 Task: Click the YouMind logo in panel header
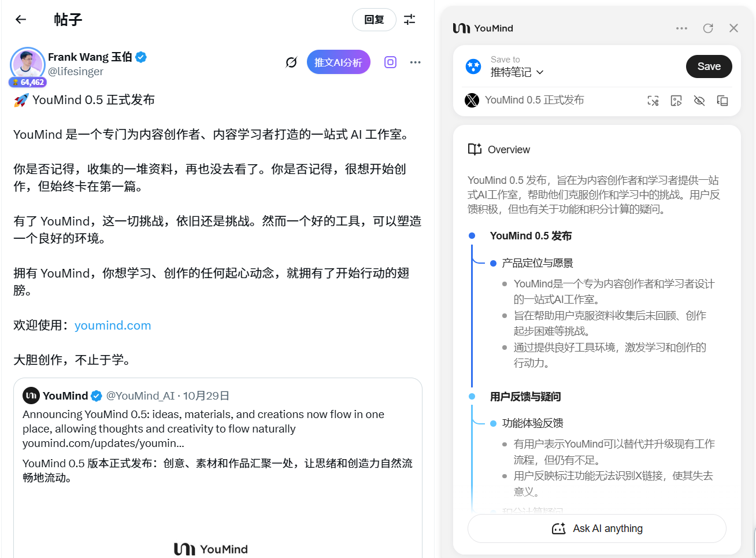coord(483,28)
